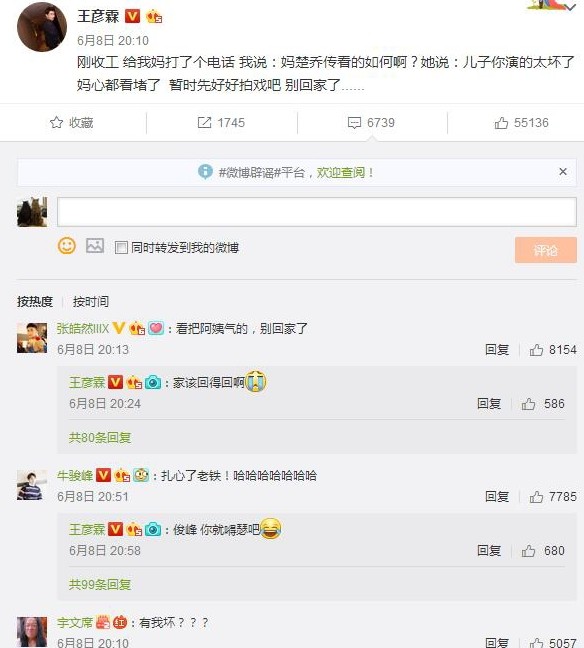Viewport: 584px width, 648px height.
Task: Open the emoji picker smiley icon
Action: tap(67, 246)
